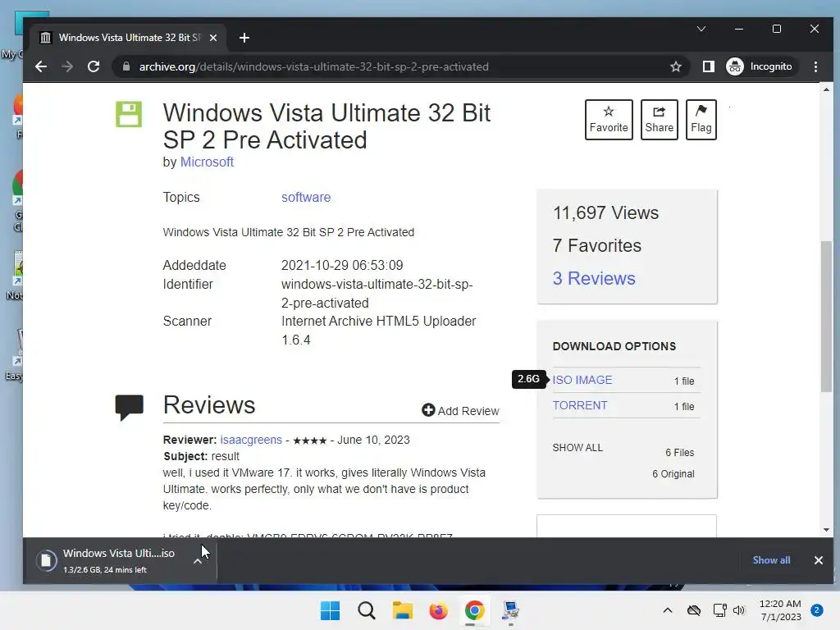Select Chrome in the taskbar

point(474,610)
